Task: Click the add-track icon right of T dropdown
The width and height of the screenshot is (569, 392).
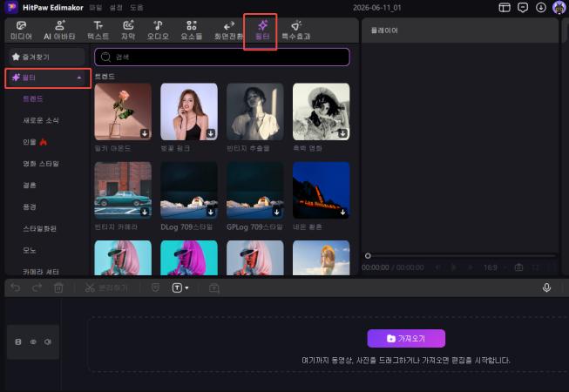Action: pyautogui.click(x=214, y=288)
